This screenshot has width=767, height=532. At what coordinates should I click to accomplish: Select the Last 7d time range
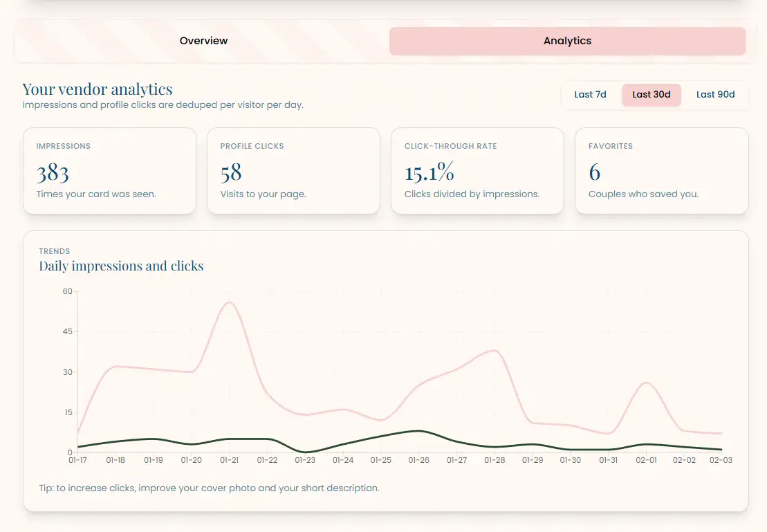591,95
